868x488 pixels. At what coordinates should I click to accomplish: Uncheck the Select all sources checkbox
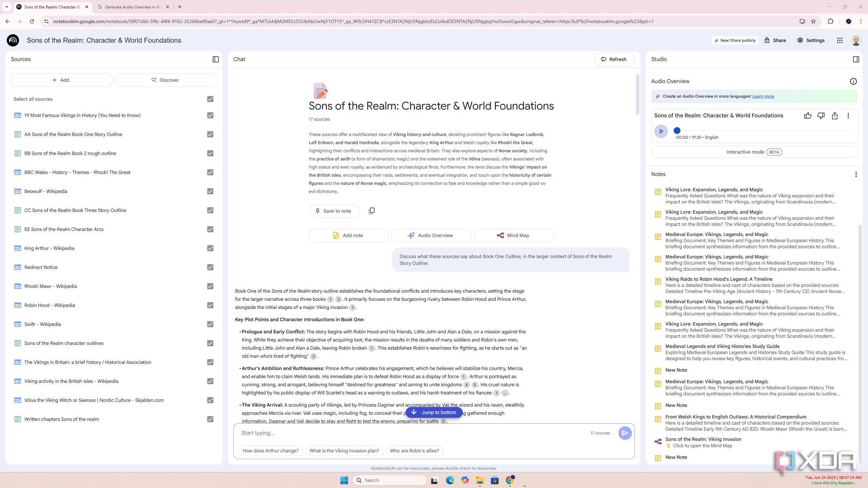click(x=210, y=99)
